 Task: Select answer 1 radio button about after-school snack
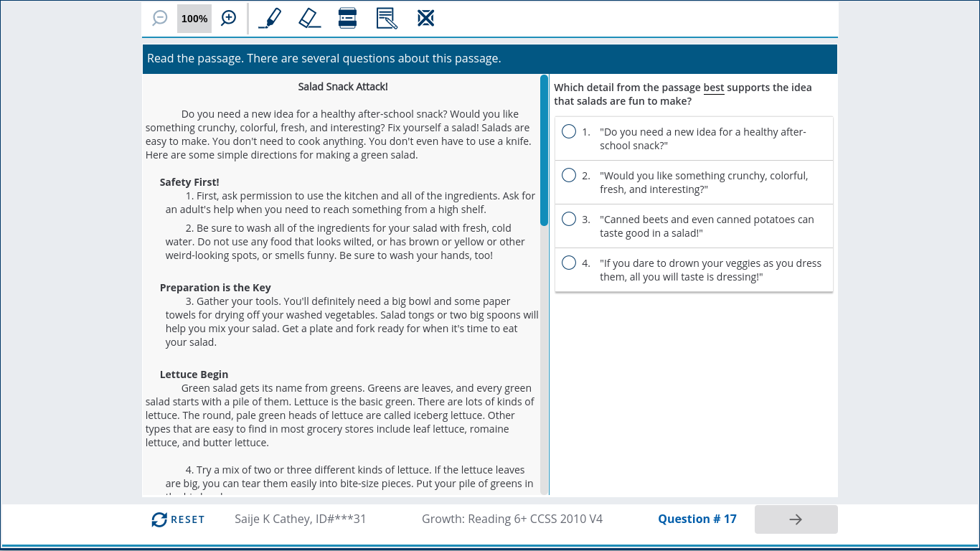point(569,131)
